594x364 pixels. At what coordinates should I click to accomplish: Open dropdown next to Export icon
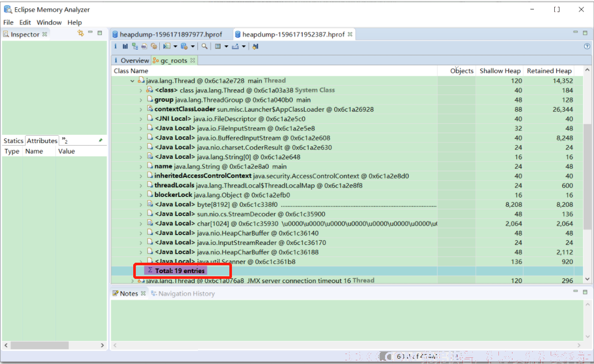[243, 46]
